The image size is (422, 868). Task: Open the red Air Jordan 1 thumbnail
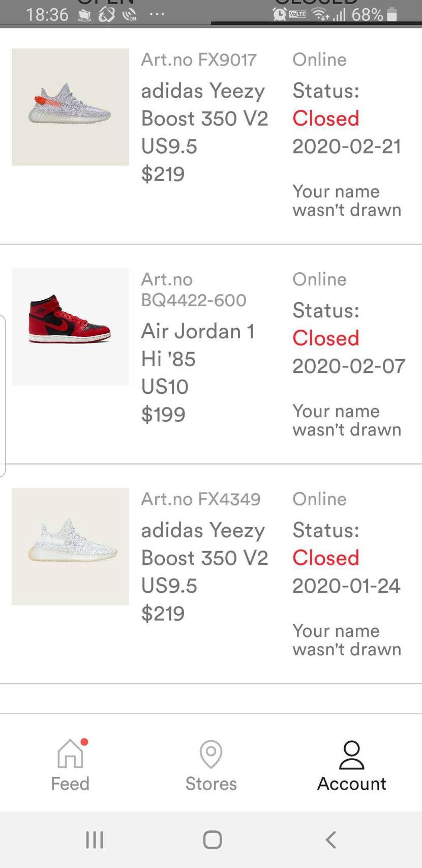click(70, 327)
